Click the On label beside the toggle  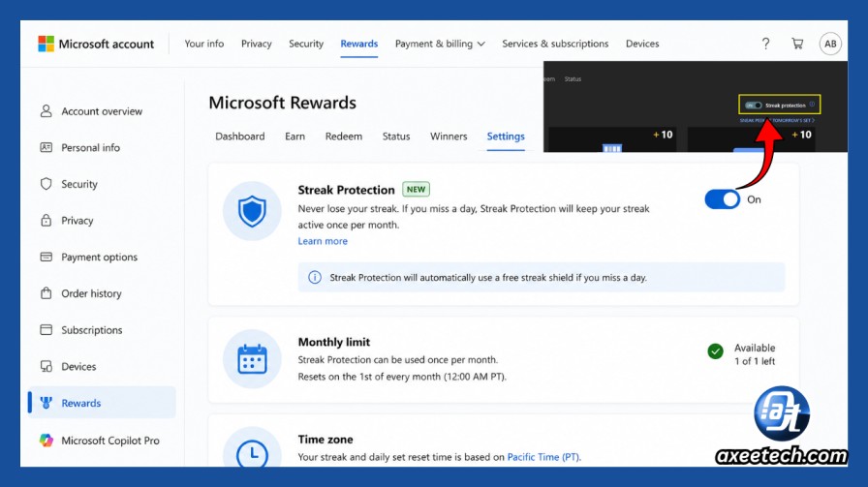(754, 199)
